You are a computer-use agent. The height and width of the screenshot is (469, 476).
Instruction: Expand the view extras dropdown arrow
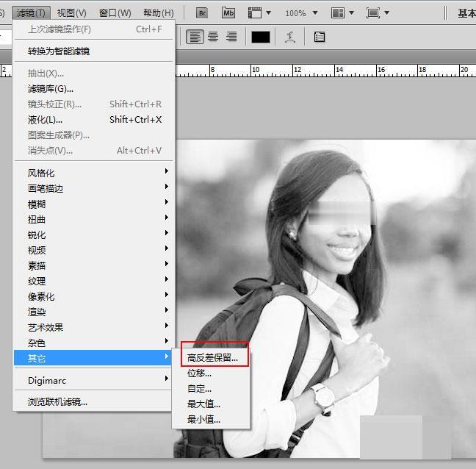coord(268,13)
